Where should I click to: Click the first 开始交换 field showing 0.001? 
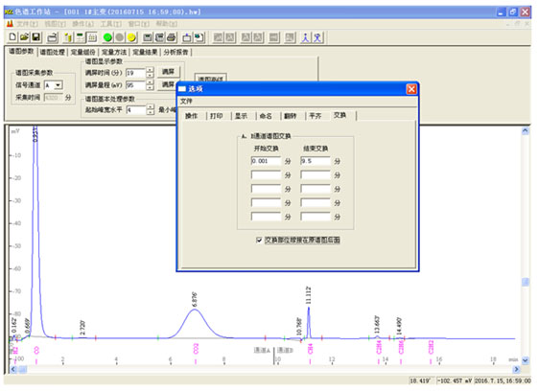(266, 161)
